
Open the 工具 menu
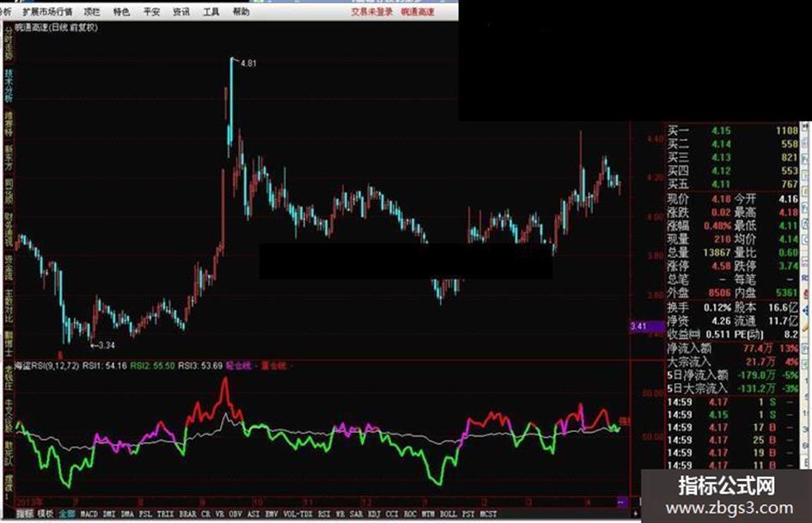point(211,11)
